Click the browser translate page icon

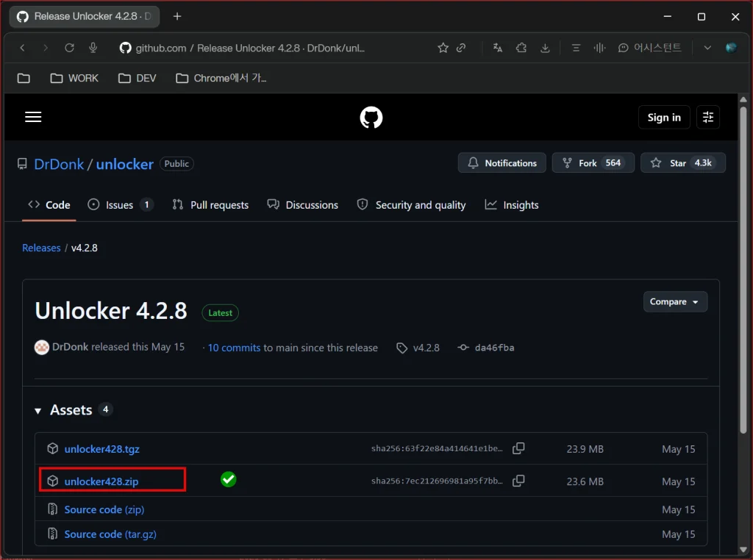498,48
